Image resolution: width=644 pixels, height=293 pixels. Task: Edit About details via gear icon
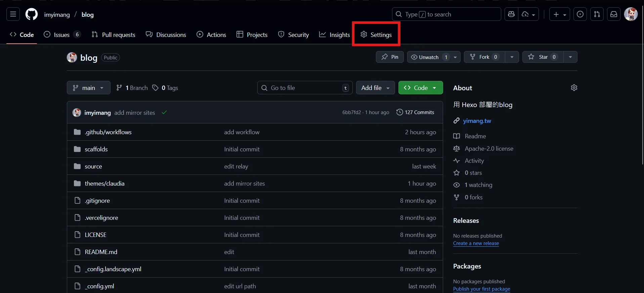point(574,88)
